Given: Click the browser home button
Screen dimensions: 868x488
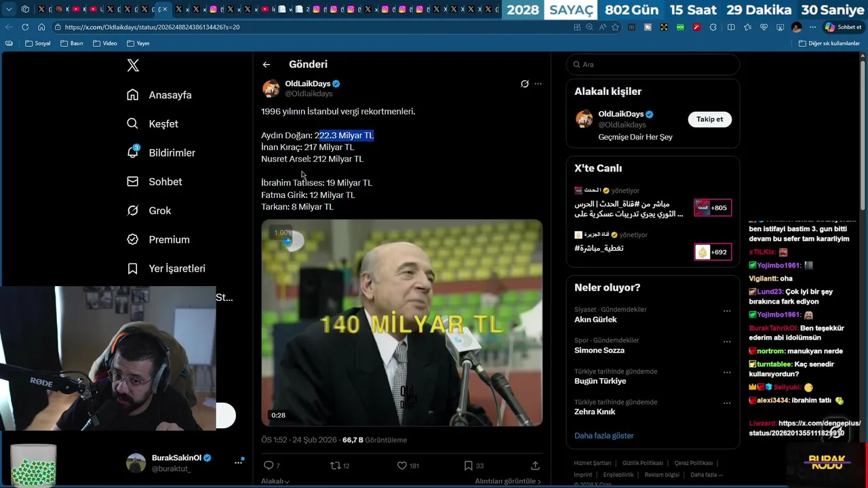Looking at the screenshot, I should [x=41, y=27].
